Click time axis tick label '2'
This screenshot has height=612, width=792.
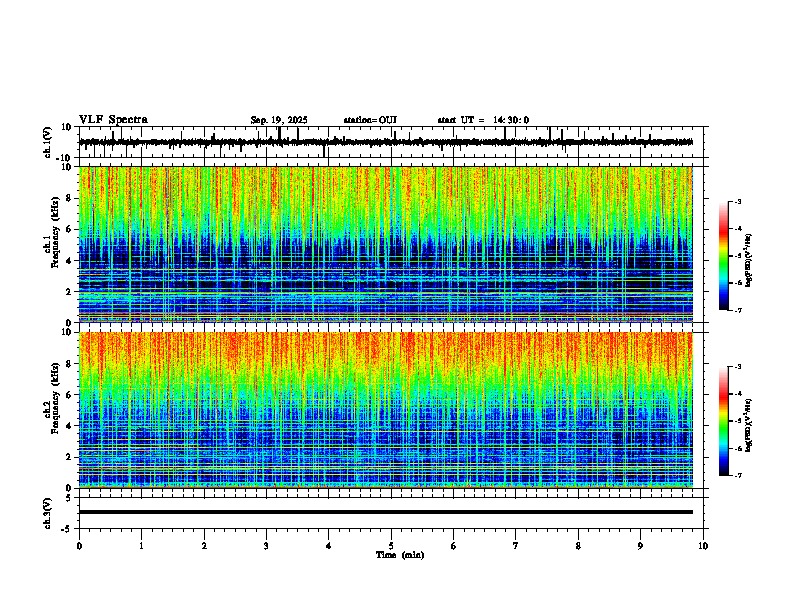click(x=204, y=546)
